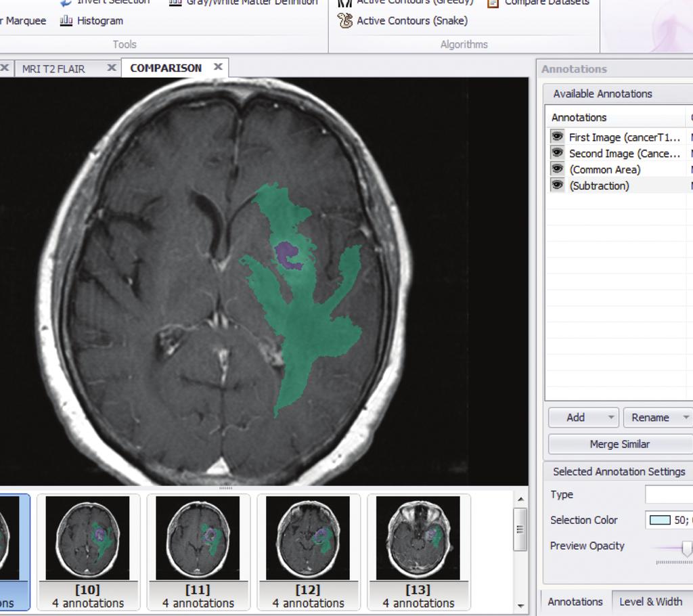Hide the (Subtraction) annotation
Viewport: 693px width, 616px height.
557,185
